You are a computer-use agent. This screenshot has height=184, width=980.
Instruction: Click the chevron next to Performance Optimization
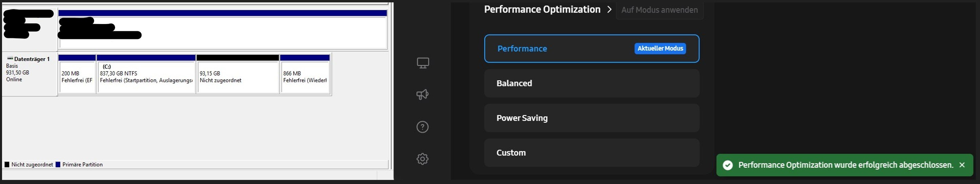pos(609,9)
